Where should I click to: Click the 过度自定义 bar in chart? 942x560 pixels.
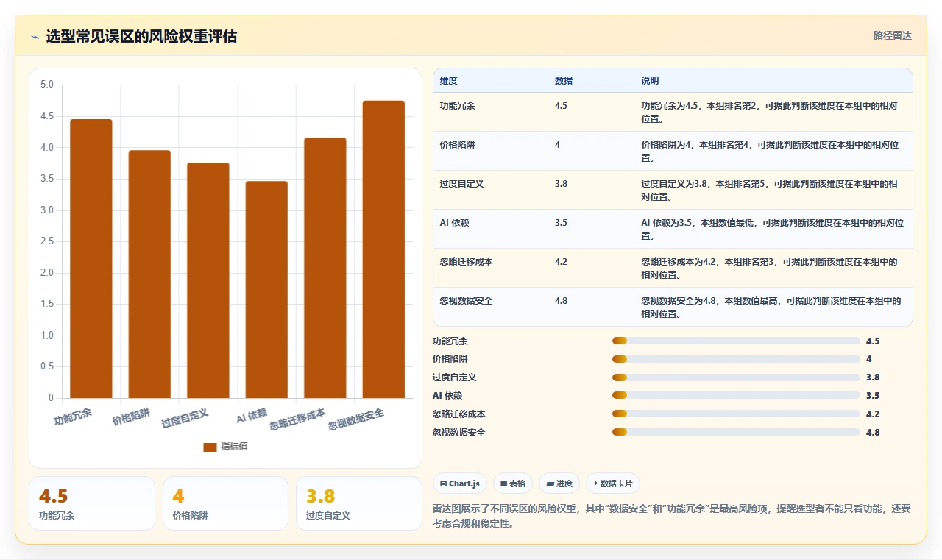point(208,280)
